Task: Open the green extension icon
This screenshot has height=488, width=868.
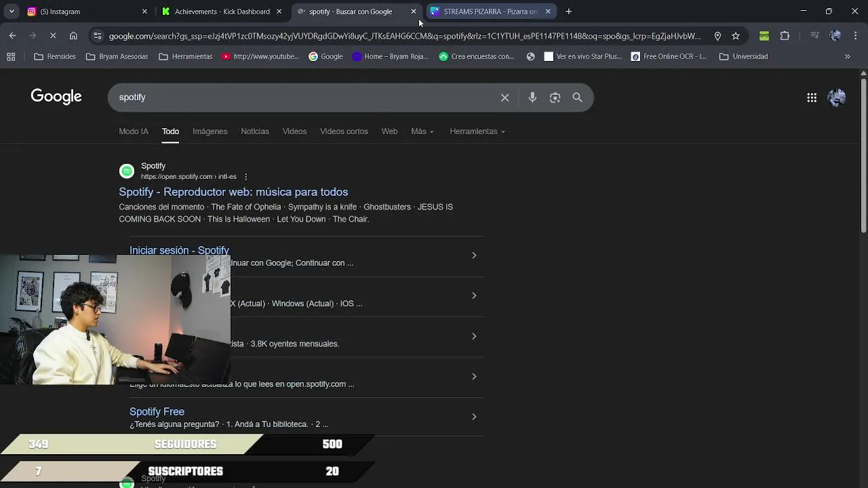Action: [764, 36]
